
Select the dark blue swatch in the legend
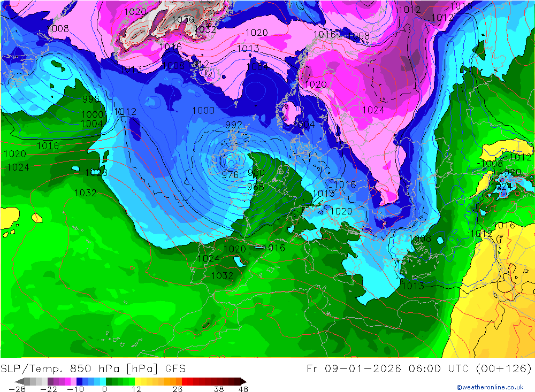point(79,381)
